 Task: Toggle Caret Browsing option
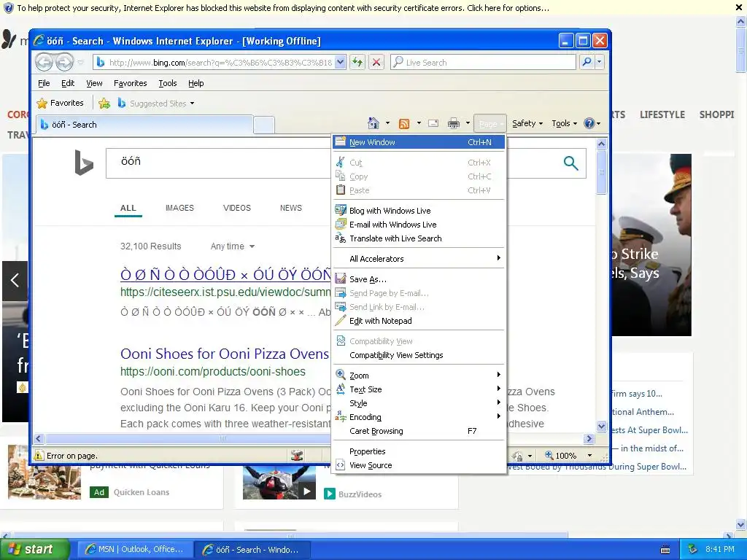[x=419, y=430]
